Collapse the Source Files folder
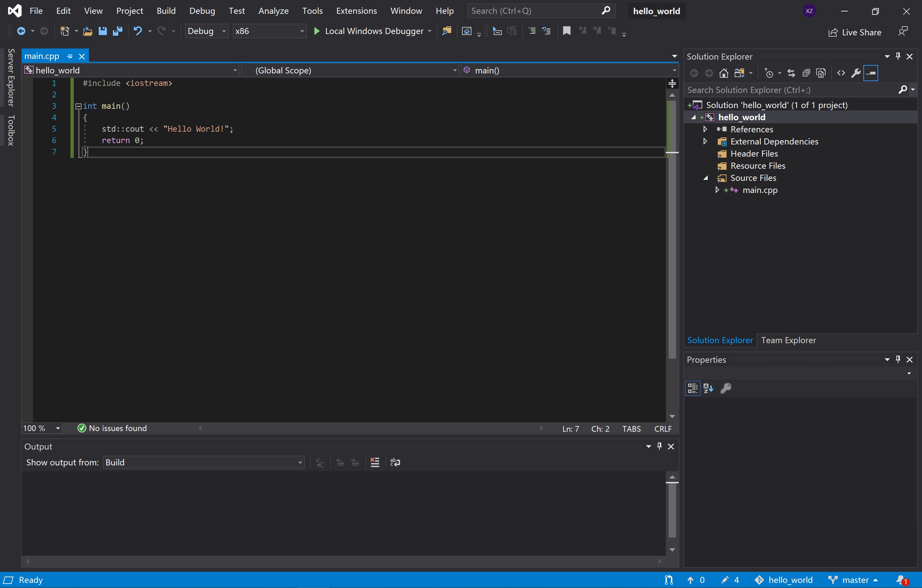922x588 pixels. 705,178
